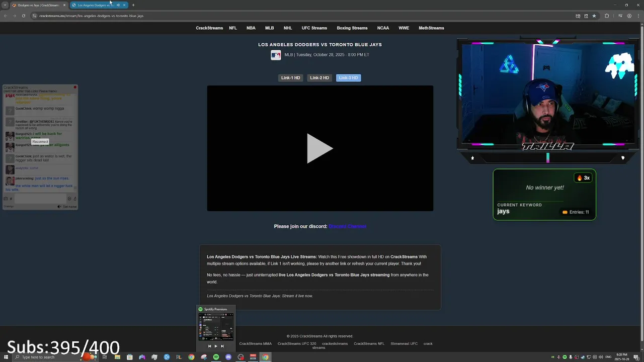
Task: Close the CrackStreams chat widget with the red dot
Action: 75,87
